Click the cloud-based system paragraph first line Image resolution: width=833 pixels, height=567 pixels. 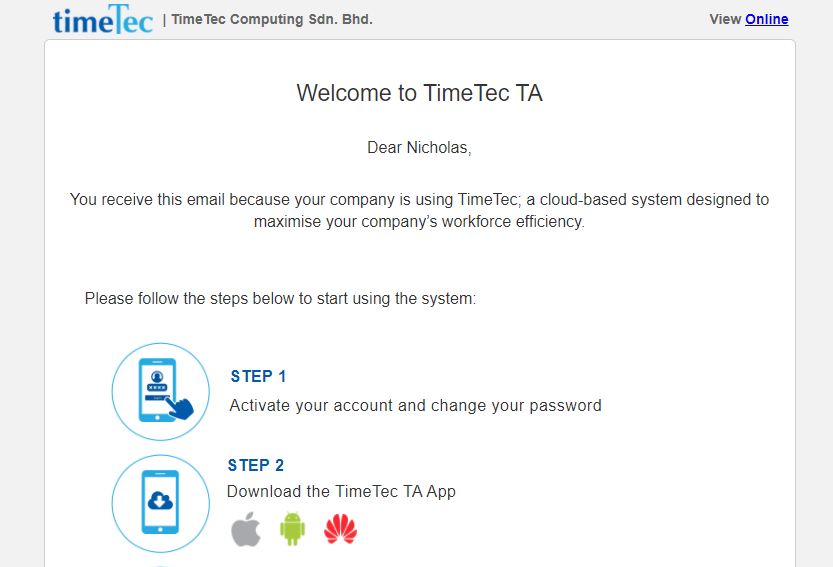(419, 199)
